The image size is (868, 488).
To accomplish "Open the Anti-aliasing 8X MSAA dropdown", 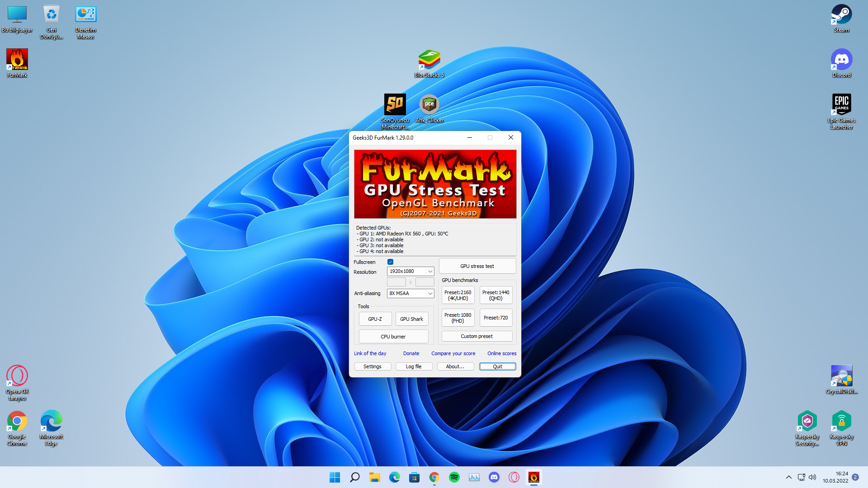I will [x=410, y=293].
